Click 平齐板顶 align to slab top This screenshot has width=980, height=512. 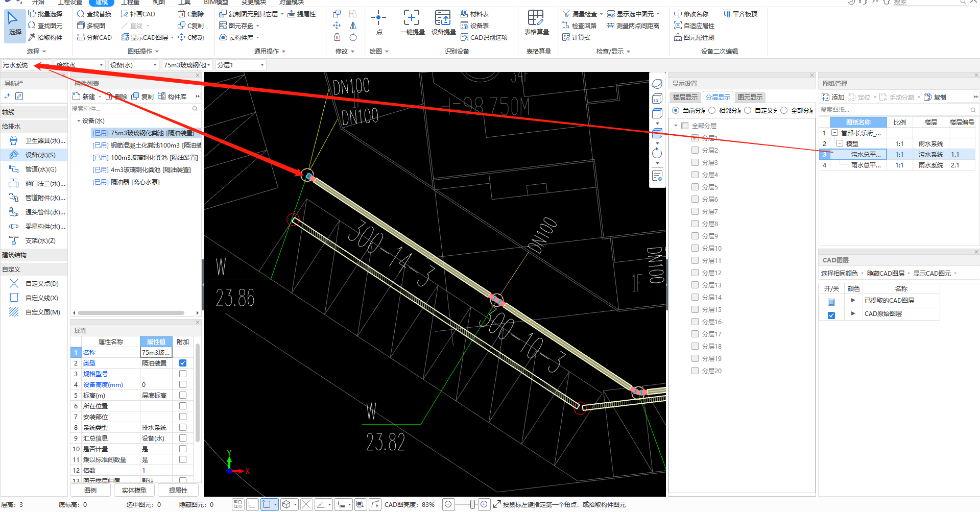[740, 14]
